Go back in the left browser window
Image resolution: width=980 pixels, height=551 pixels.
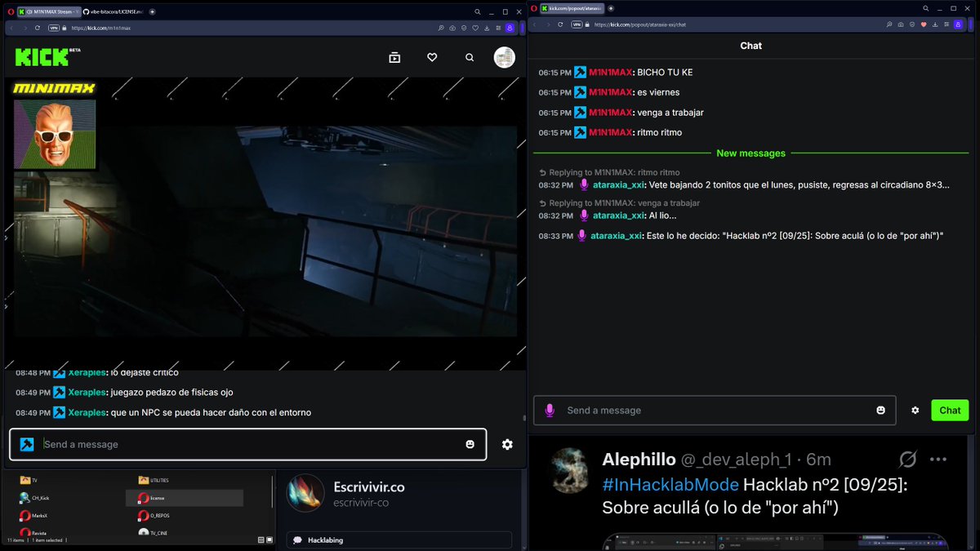pos(12,28)
